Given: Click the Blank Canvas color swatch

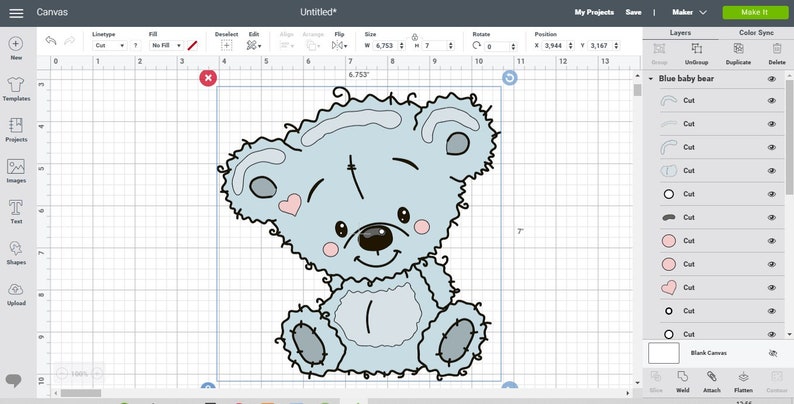Looking at the screenshot, I should pos(663,353).
